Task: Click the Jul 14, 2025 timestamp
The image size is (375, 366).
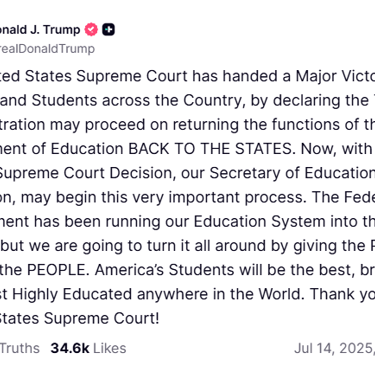Action: click(x=334, y=348)
